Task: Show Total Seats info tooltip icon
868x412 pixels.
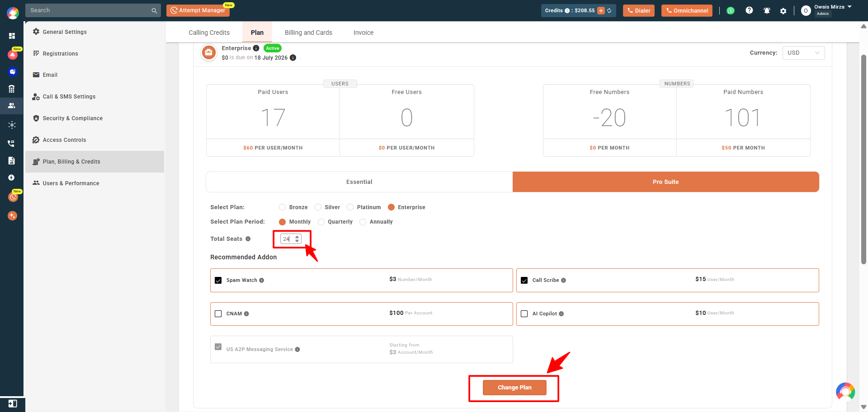Action: coord(248,239)
